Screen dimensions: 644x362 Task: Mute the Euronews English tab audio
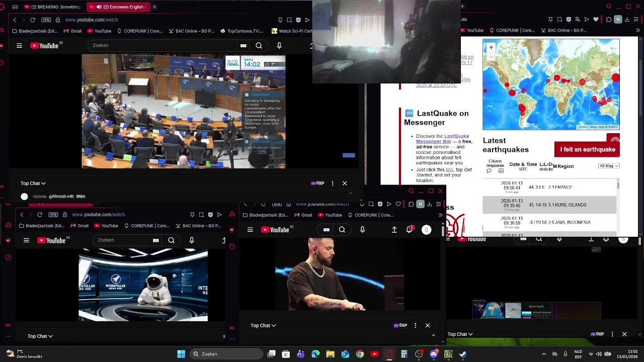click(x=99, y=7)
